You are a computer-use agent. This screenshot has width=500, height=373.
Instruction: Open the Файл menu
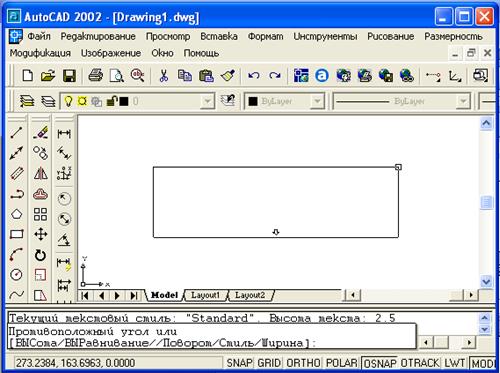point(39,36)
